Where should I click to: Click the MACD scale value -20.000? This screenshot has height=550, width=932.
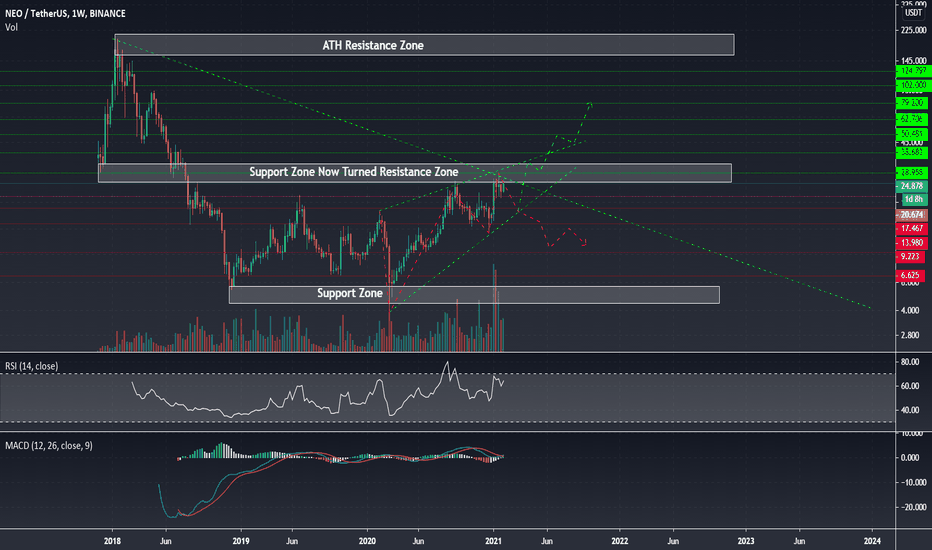coord(912,507)
